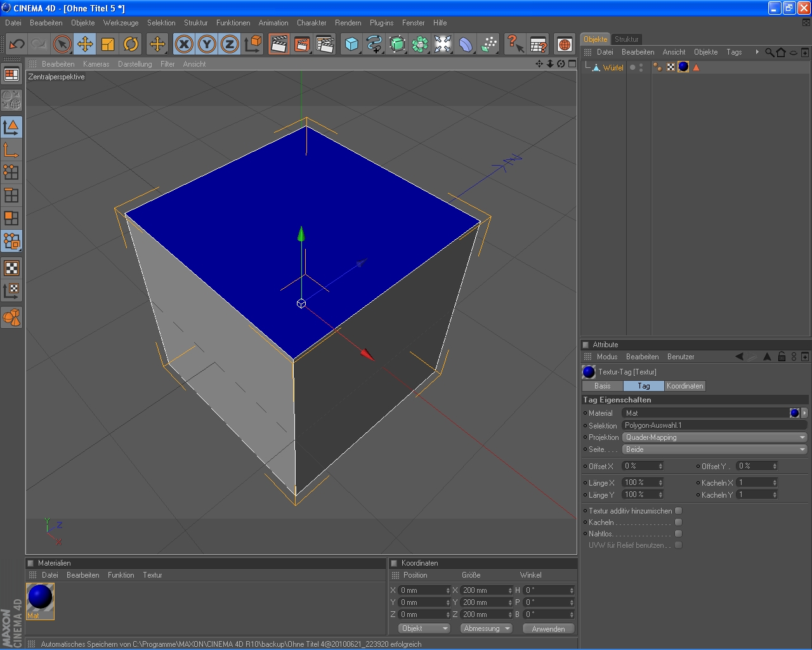Toggle Textur additiv hinzumischen checkbox
Screen dimensions: 812x650
click(678, 510)
